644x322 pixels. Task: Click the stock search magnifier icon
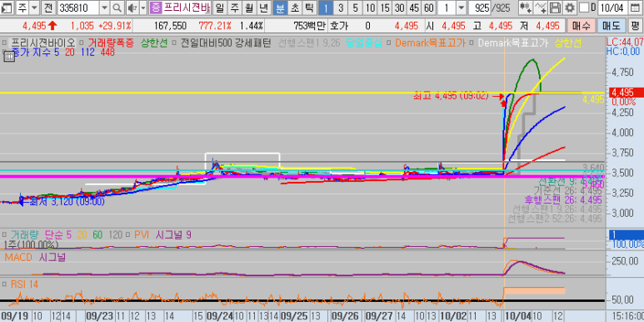point(117,8)
